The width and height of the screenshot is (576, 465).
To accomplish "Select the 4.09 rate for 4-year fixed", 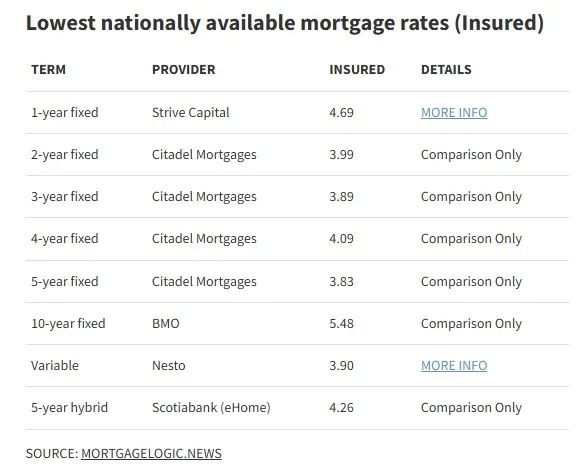I will (x=341, y=239).
